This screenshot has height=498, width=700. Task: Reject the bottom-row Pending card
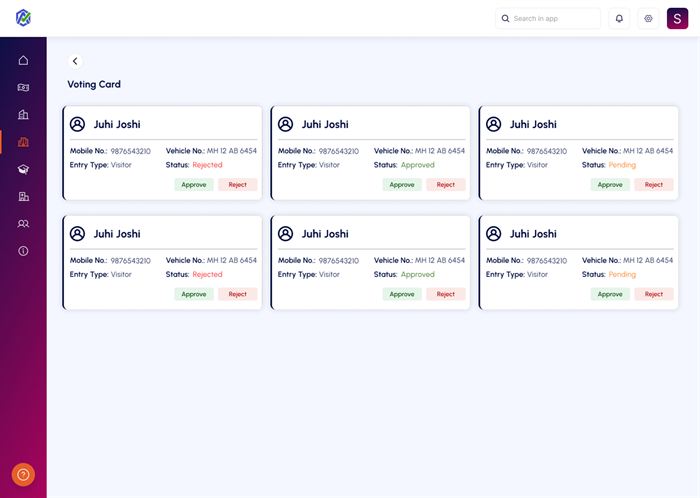(653, 294)
